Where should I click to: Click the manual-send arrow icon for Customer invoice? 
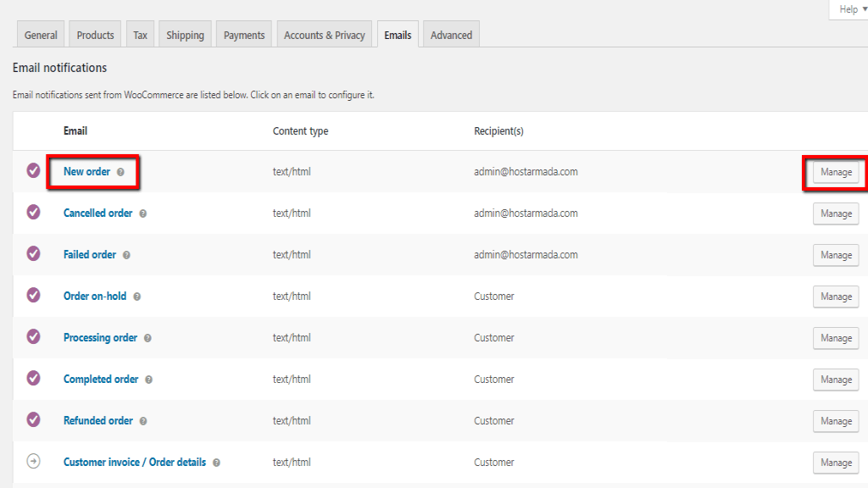point(33,462)
